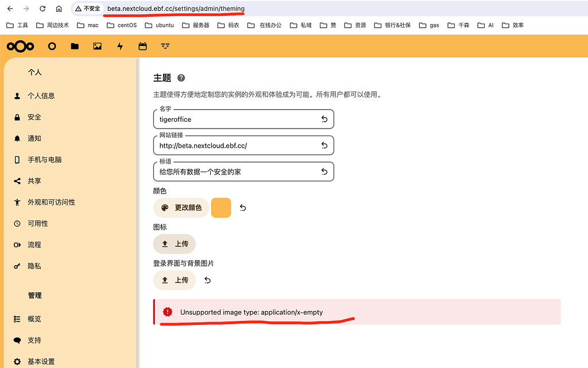
Task: Undo the theme color change
Action: 243,208
